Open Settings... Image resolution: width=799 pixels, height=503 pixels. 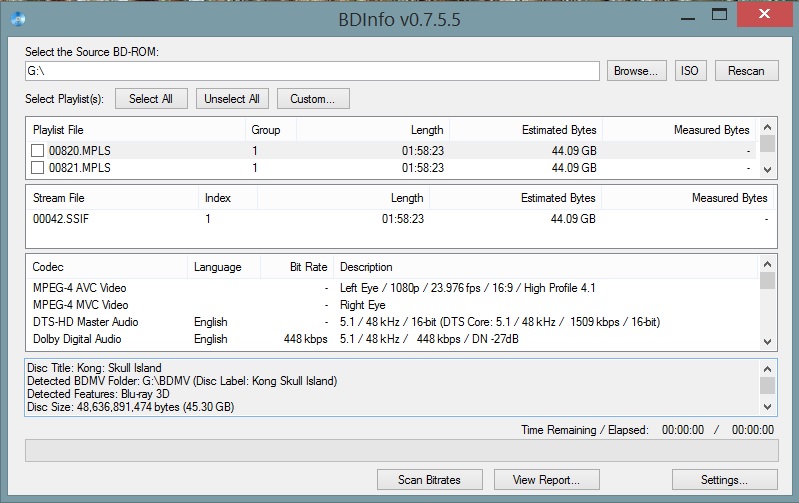724,480
